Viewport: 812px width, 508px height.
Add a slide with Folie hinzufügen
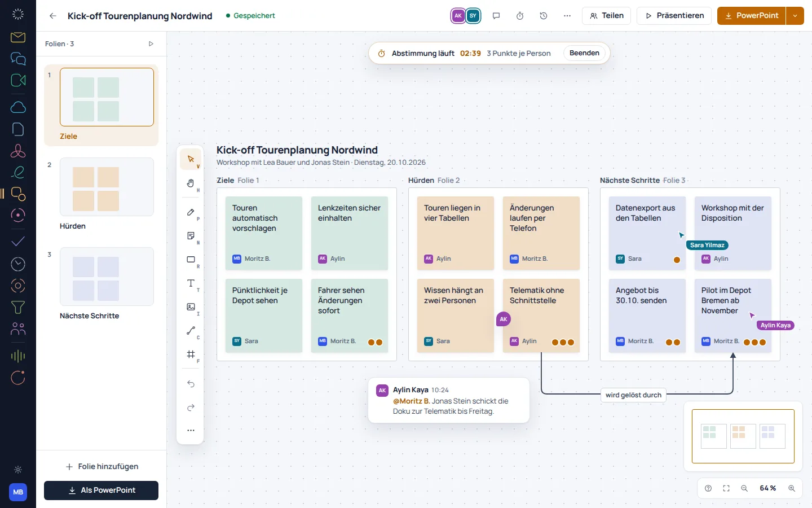[101, 467]
